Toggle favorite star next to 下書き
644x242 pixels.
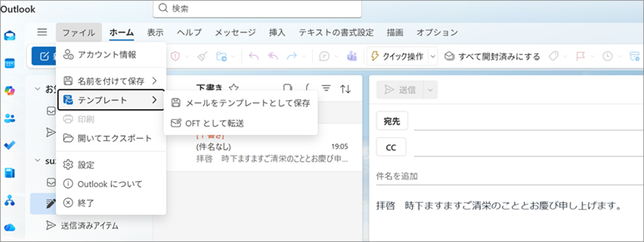234,88
